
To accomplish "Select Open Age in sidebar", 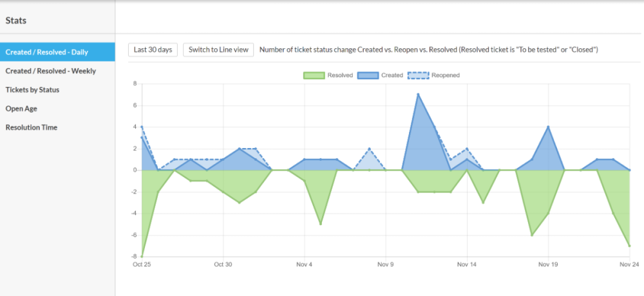I will point(21,108).
